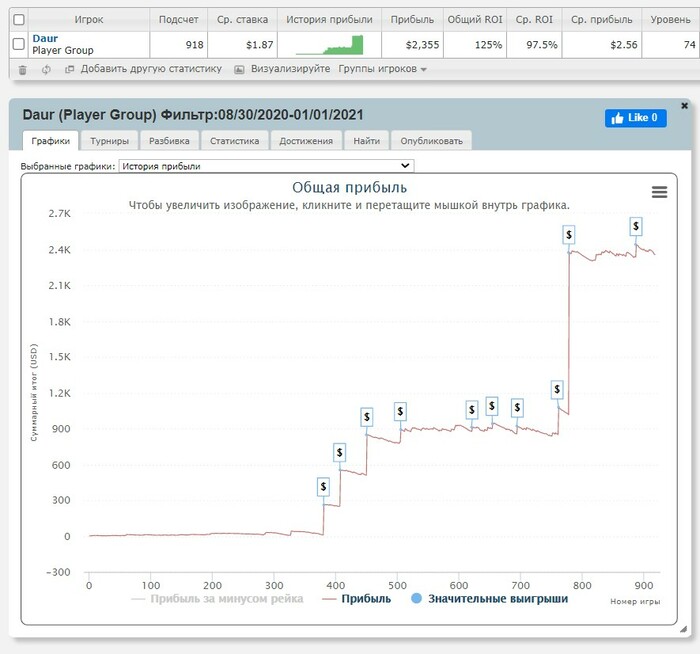The height and width of the screenshot is (654, 700).
Task: Sort by the Прибыль column header
Action: pyautogui.click(x=412, y=20)
